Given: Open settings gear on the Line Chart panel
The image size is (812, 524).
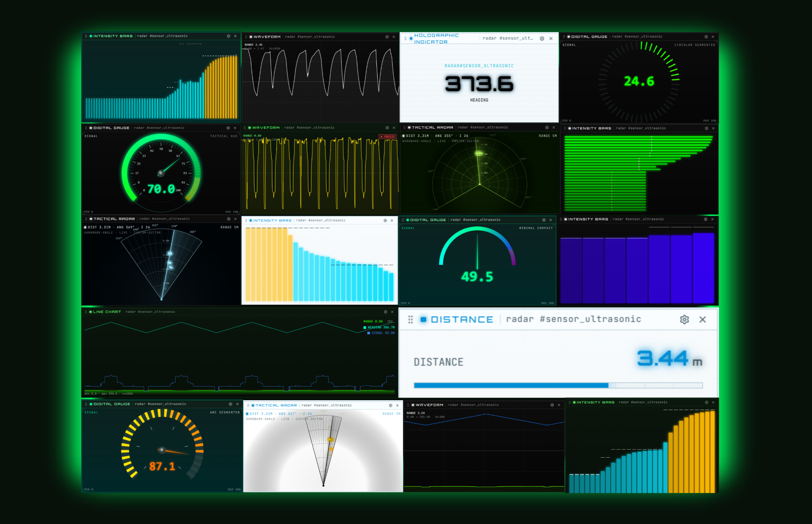Looking at the screenshot, I should 385,312.
